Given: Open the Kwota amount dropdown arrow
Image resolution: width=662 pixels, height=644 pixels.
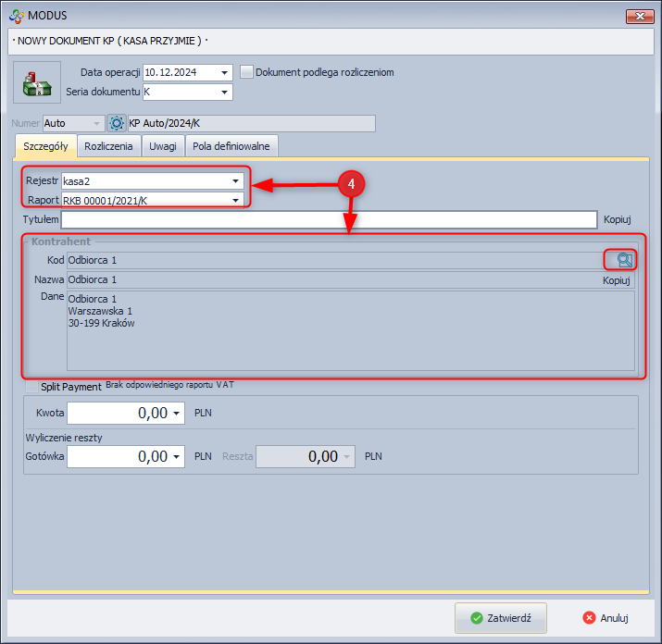Looking at the screenshot, I should (177, 413).
